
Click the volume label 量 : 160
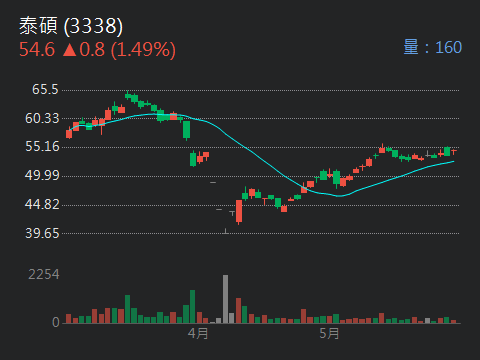point(432,47)
